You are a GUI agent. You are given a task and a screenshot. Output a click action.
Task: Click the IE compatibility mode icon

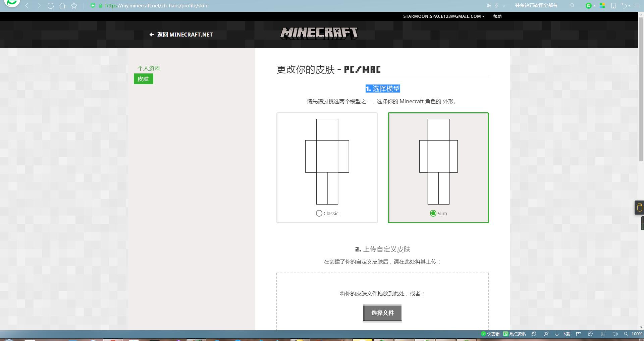(x=591, y=334)
